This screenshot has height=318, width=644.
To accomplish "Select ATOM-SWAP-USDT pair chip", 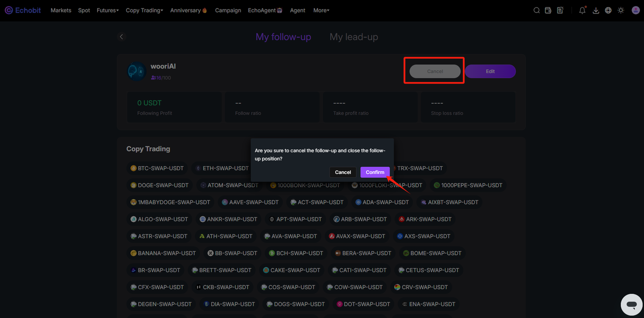I will click(x=229, y=185).
